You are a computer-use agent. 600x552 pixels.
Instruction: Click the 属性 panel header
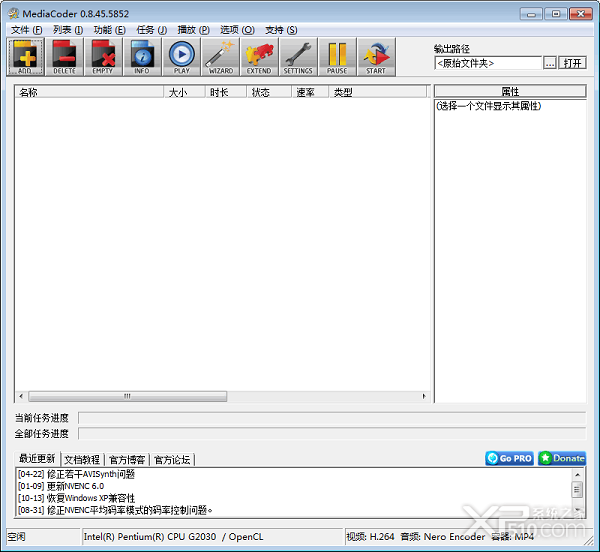[510, 91]
